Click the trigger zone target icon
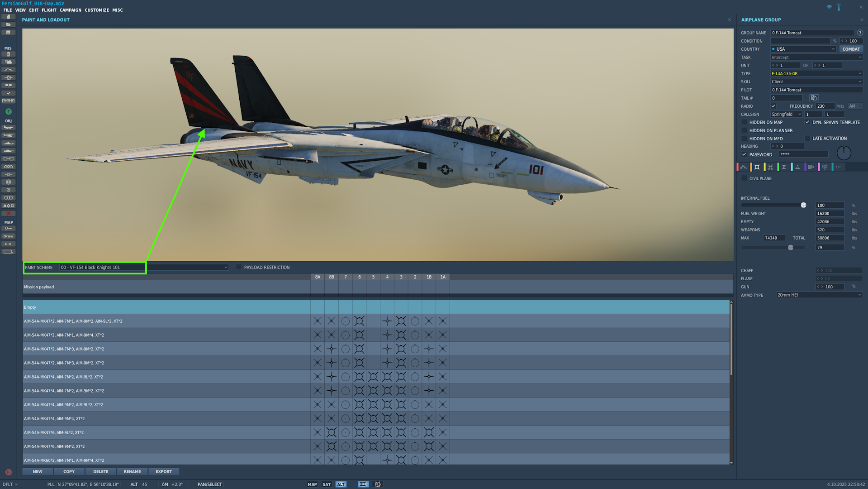The image size is (868, 489). click(8, 182)
